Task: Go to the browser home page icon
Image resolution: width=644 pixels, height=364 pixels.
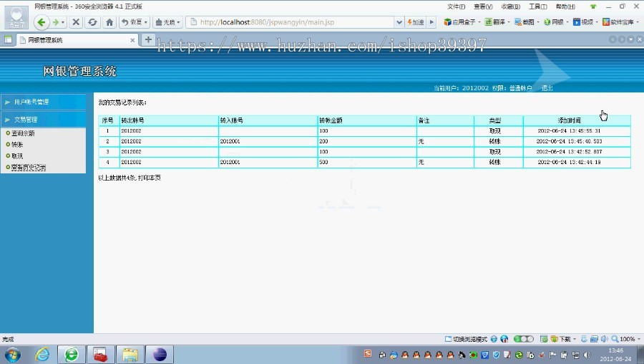Action: 109,22
